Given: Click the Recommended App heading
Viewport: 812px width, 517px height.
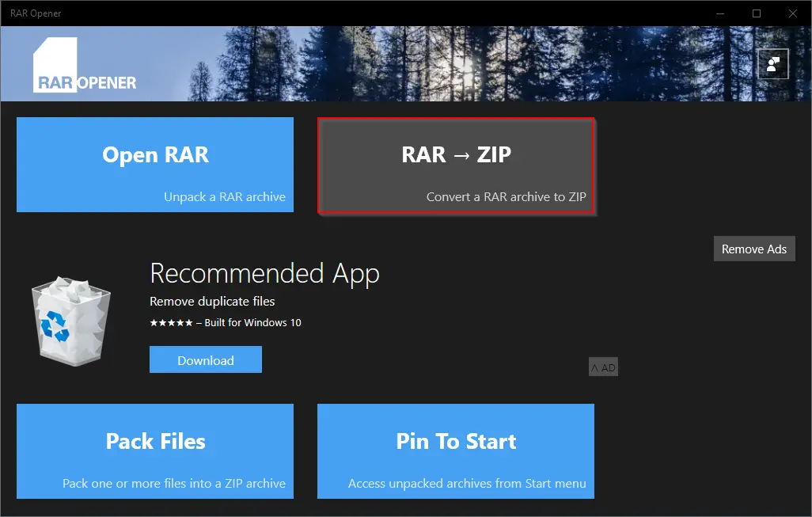Looking at the screenshot, I should (x=264, y=273).
